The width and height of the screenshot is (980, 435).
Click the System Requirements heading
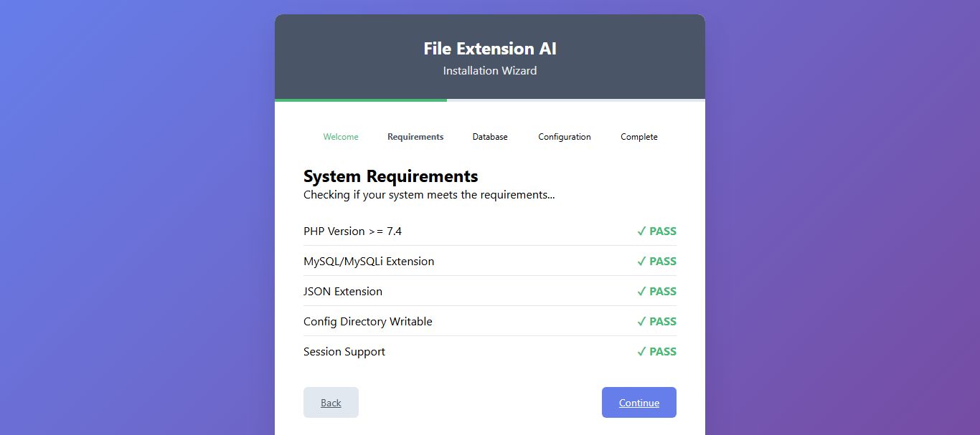391,176
